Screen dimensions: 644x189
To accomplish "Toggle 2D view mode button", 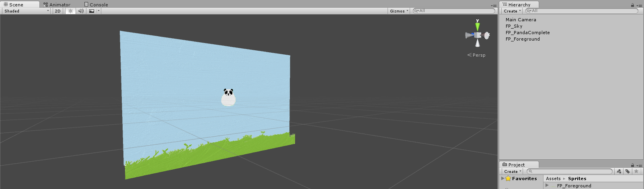I will click(x=57, y=11).
